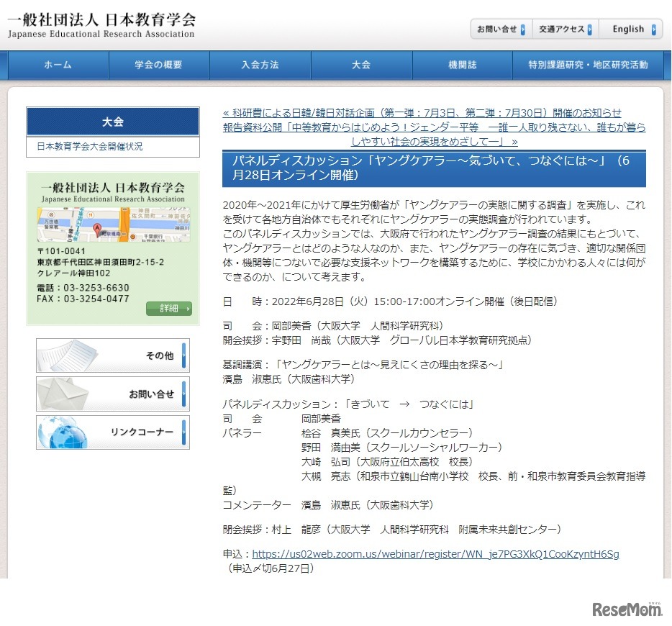Screen dimensions: 672x626
Task: Click the office location map thumbnail
Action: 113,224
